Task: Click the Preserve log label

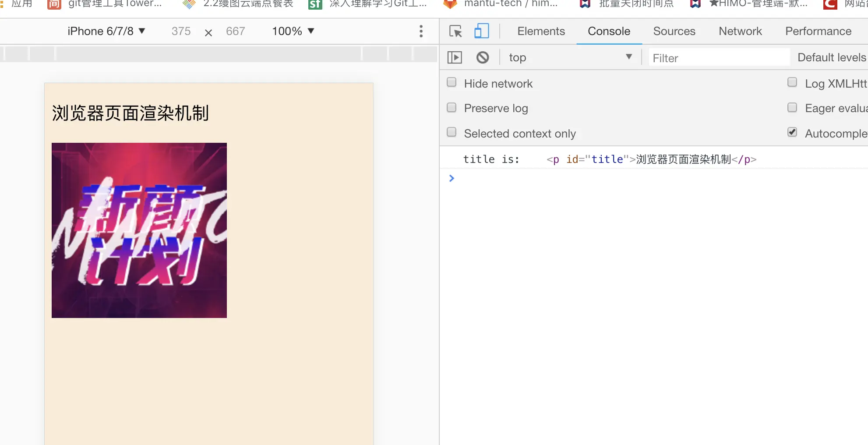Action: 496,108
